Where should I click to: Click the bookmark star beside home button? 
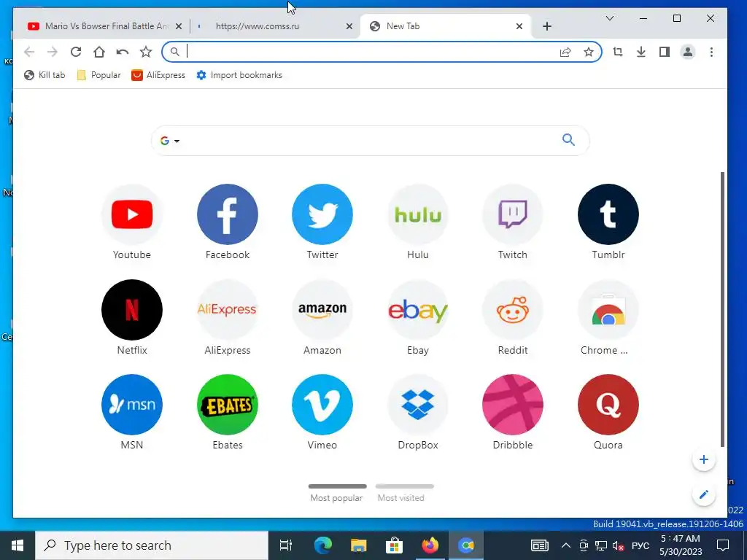coord(146,52)
